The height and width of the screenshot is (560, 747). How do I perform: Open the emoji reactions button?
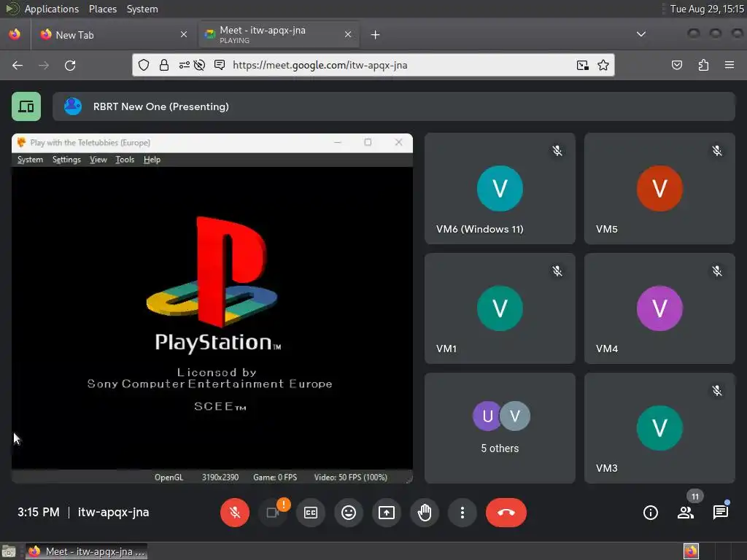point(349,513)
